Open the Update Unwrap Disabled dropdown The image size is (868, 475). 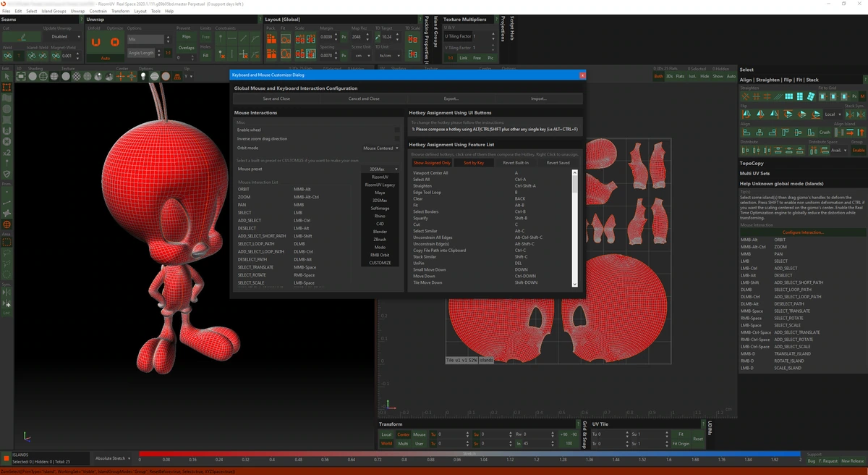(x=61, y=37)
